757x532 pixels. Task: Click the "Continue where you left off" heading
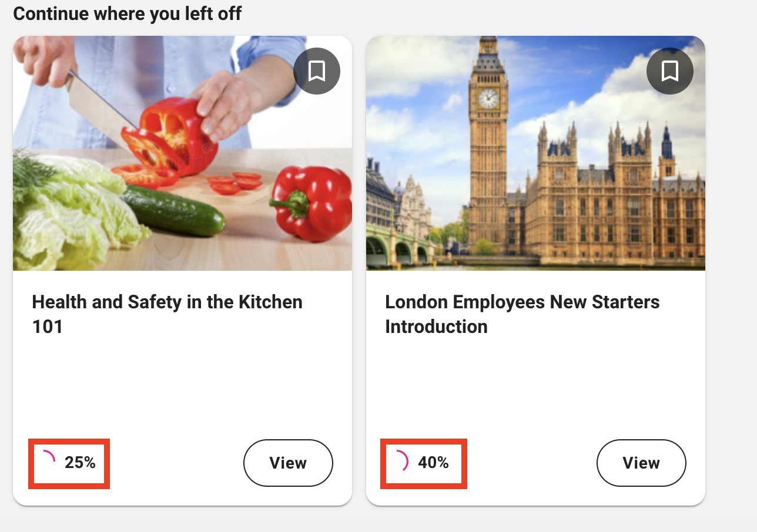point(127,13)
